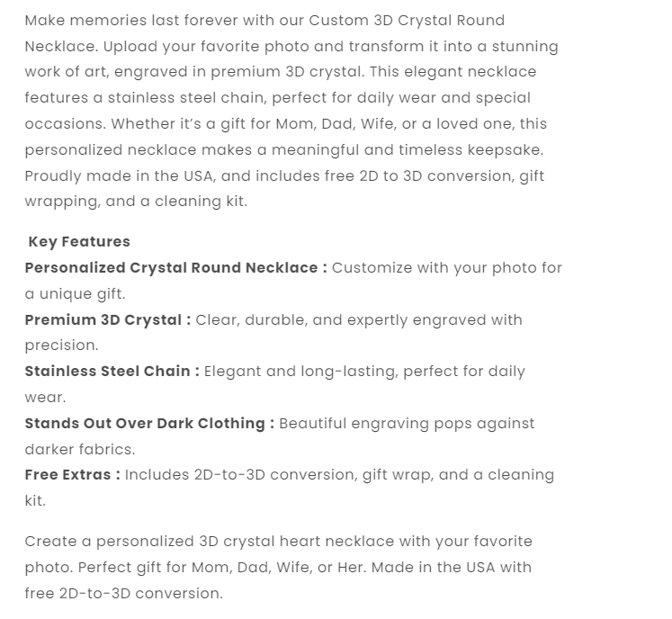Click the text "Beautiful engraving pops against"
The image size is (672, 619).
(407, 423)
